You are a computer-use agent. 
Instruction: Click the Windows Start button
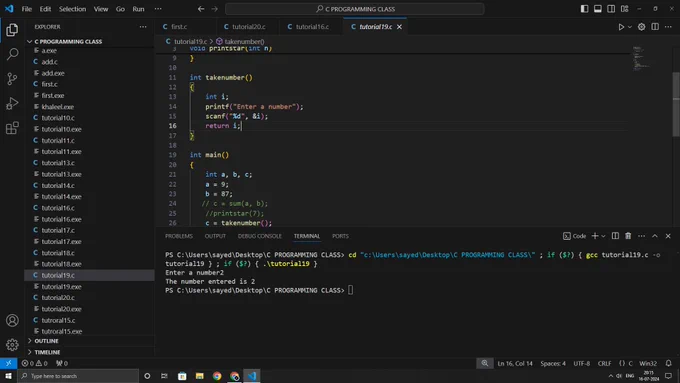(8, 376)
